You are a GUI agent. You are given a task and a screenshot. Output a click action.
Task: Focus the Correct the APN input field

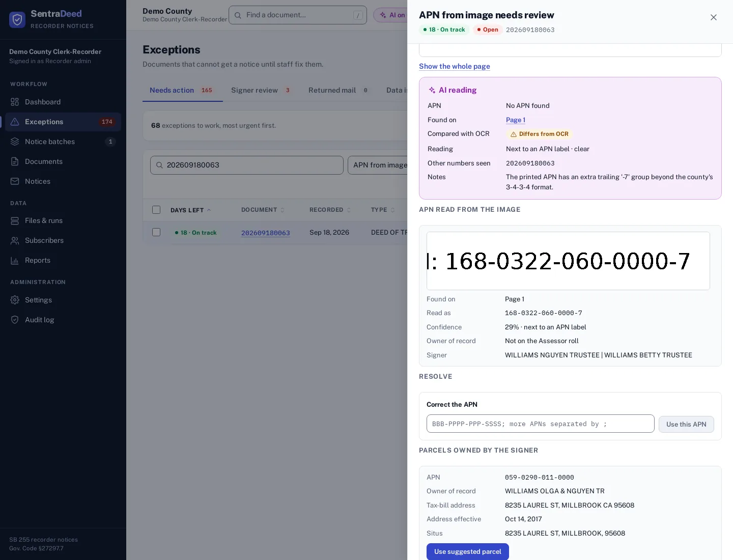(x=541, y=424)
